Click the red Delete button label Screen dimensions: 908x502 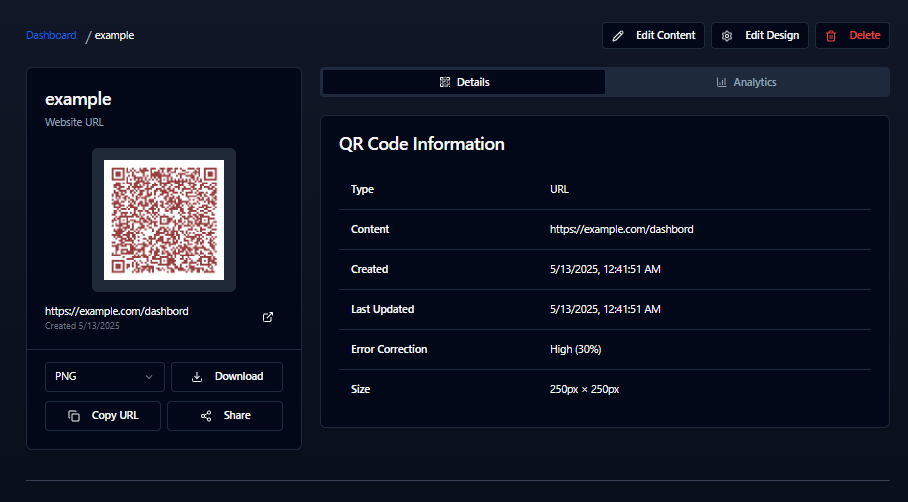pyautogui.click(x=865, y=35)
